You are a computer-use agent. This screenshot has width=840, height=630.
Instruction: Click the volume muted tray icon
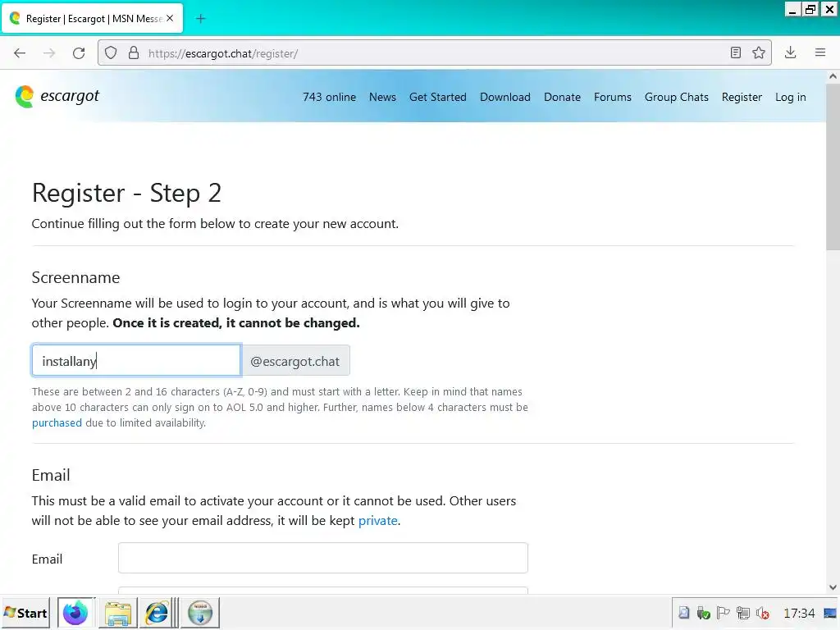tap(762, 613)
